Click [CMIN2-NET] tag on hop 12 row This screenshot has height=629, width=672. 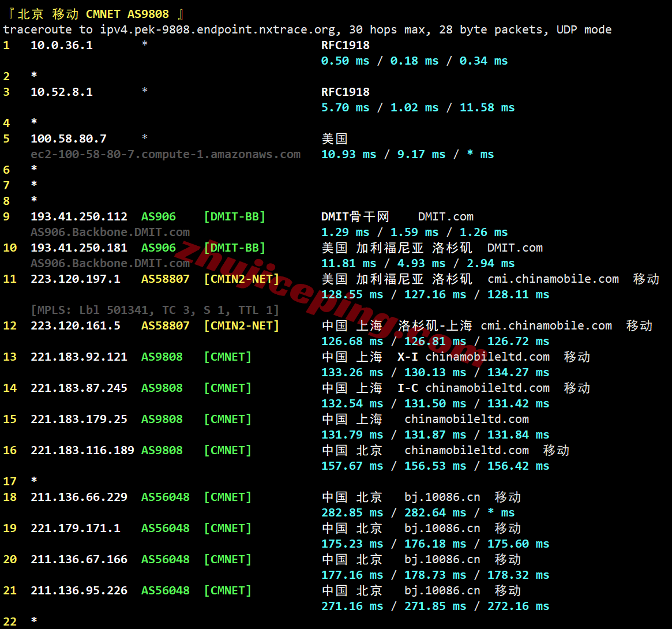pyautogui.click(x=242, y=325)
